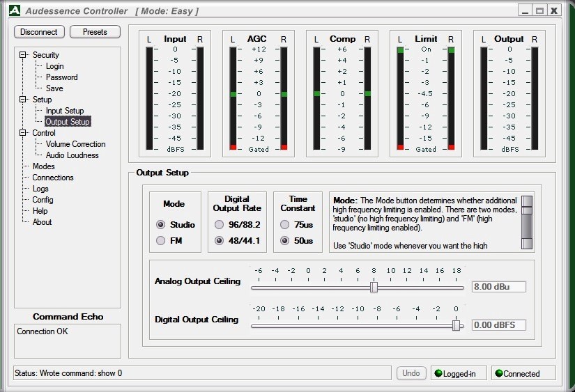Image resolution: width=575 pixels, height=392 pixels.
Task: Click the Audessence app logo icon
Action: [x=15, y=10]
